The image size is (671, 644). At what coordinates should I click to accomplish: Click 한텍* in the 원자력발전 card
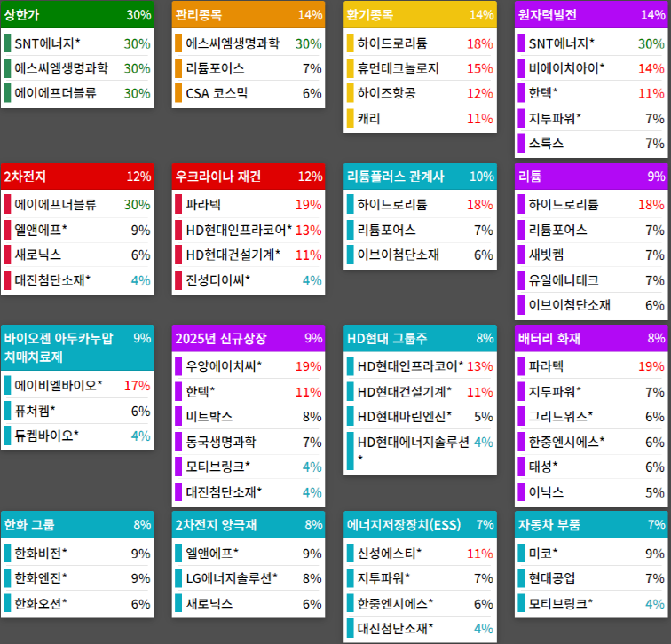point(591,93)
